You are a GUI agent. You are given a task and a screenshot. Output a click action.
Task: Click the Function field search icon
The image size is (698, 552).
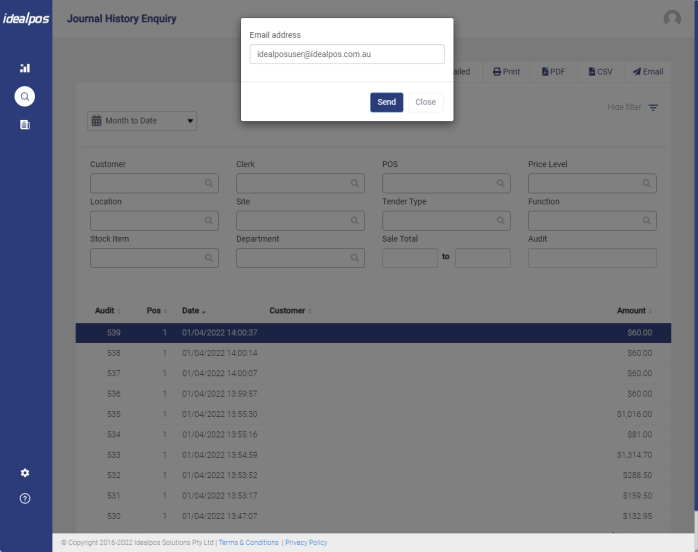(x=647, y=221)
